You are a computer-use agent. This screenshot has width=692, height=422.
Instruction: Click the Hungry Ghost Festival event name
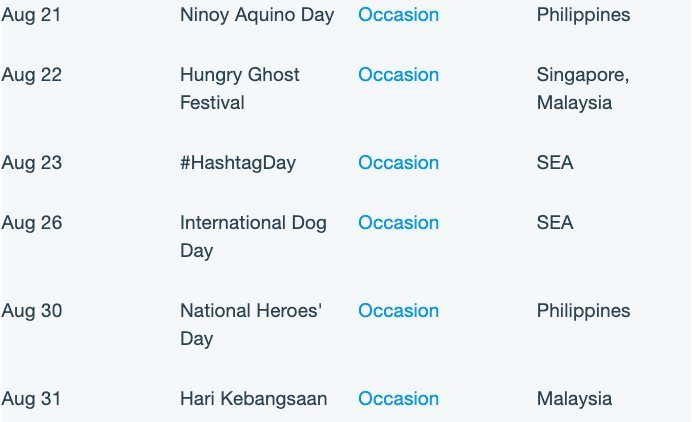pyautogui.click(x=240, y=89)
